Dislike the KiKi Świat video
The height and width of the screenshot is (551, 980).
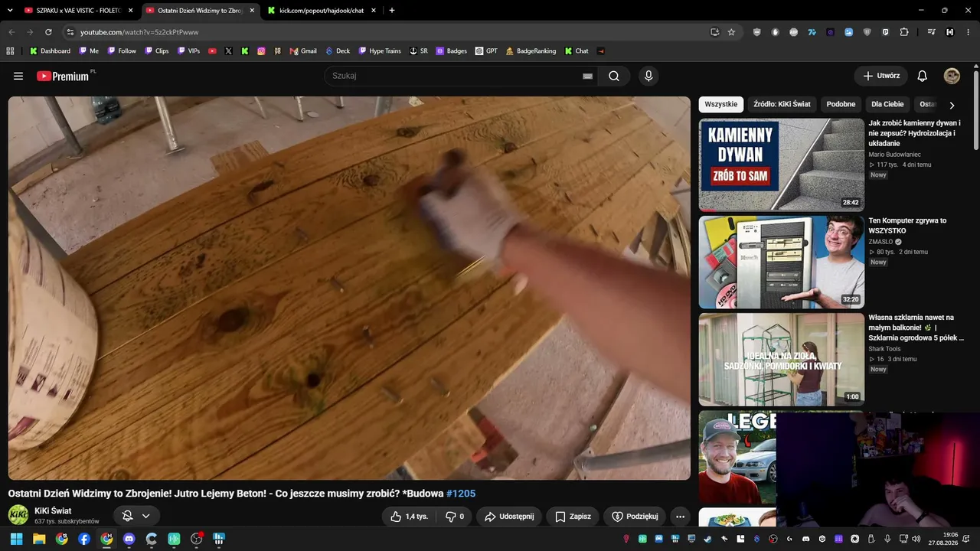(x=455, y=517)
